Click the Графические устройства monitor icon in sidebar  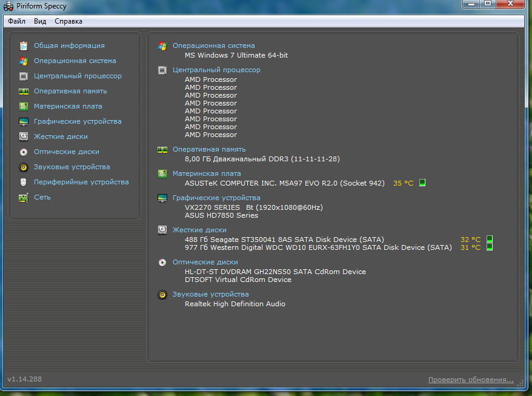(24, 121)
